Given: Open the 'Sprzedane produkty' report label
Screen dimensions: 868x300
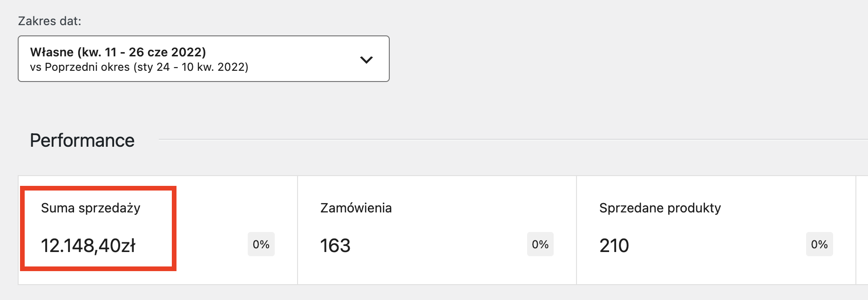Looking at the screenshot, I should tap(660, 208).
